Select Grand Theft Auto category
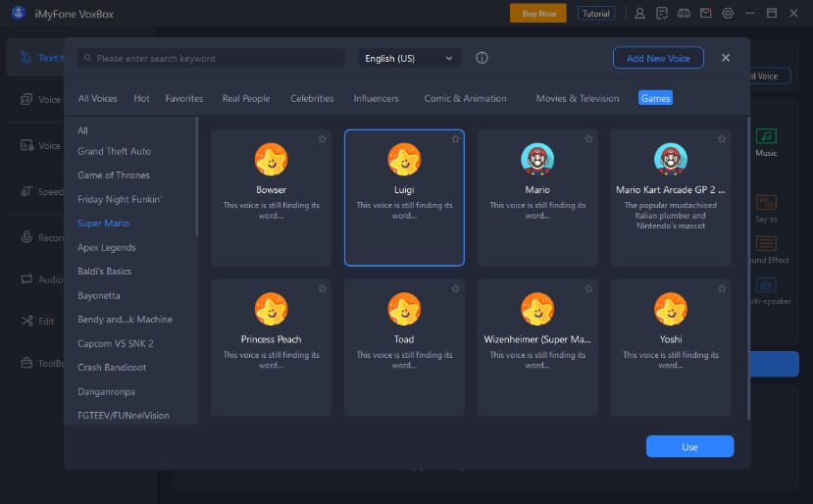 click(114, 151)
